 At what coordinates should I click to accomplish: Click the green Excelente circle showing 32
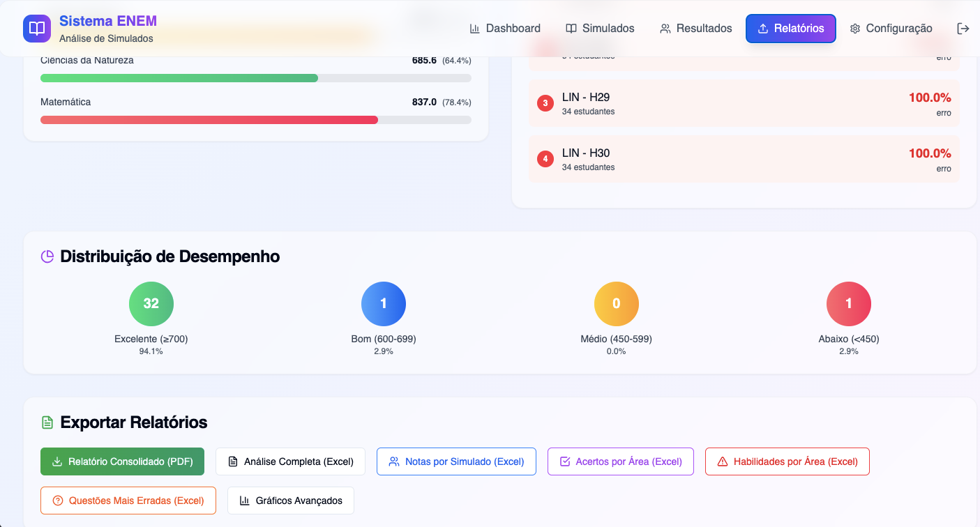(151, 303)
